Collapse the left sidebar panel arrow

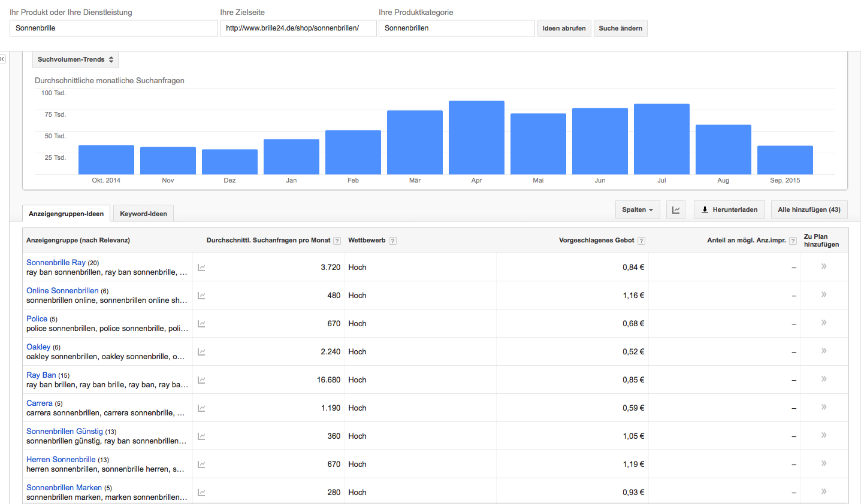(x=2, y=59)
